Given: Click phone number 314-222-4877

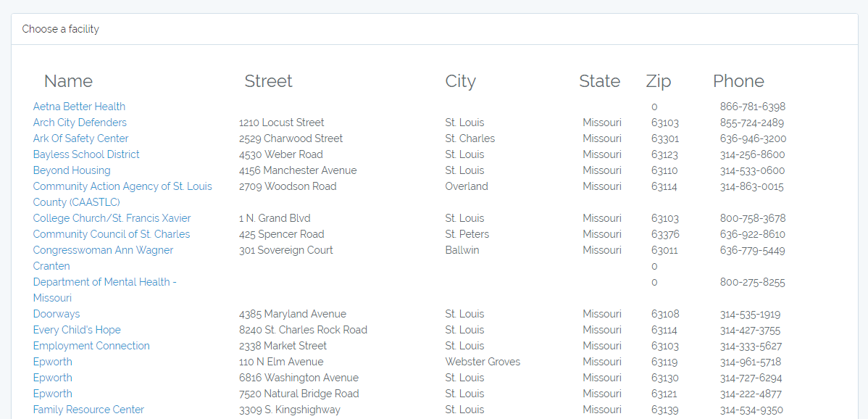Looking at the screenshot, I should [x=752, y=394].
